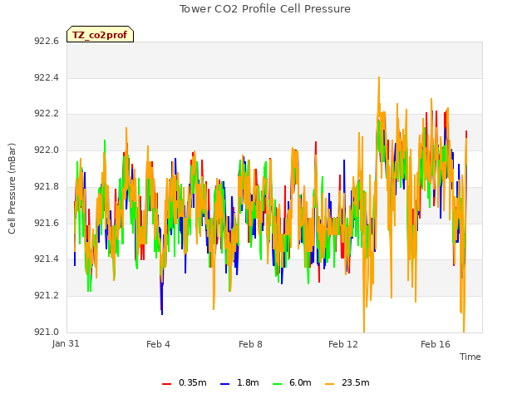This screenshot has width=532, height=399.
Task: Click the 922.0 y-axis tick label
Action: tap(47, 150)
